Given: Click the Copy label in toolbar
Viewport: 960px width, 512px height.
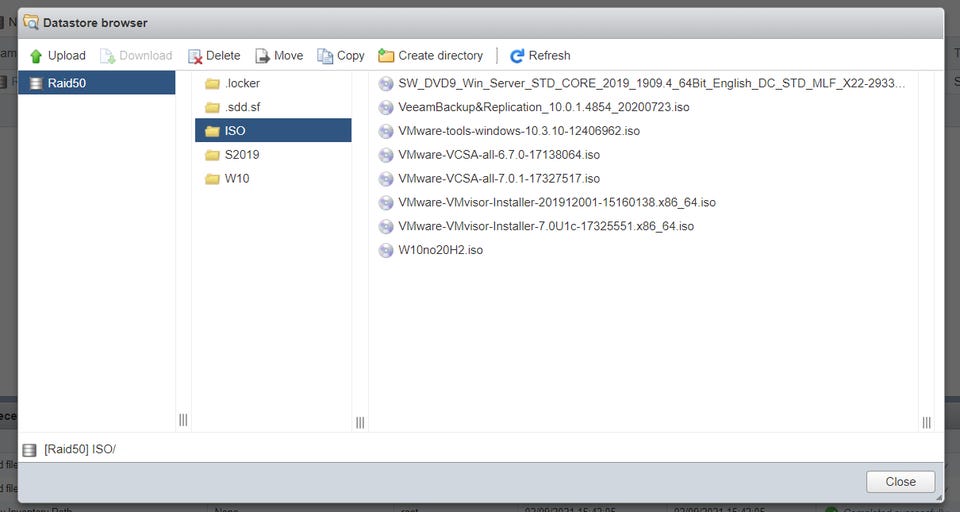Looking at the screenshot, I should point(350,56).
